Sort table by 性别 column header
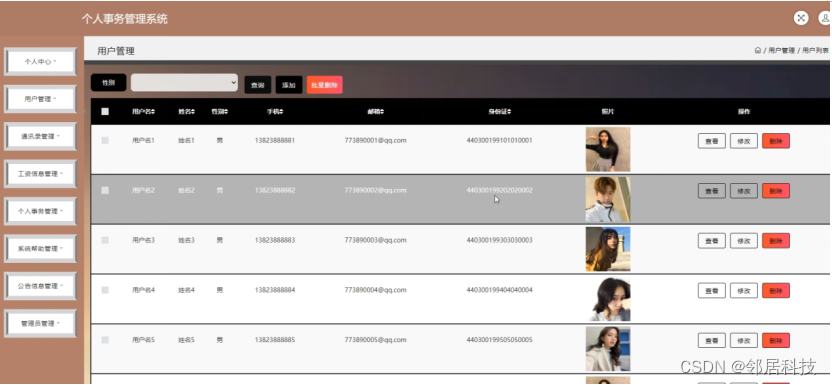This screenshot has width=832, height=385. 220,112
